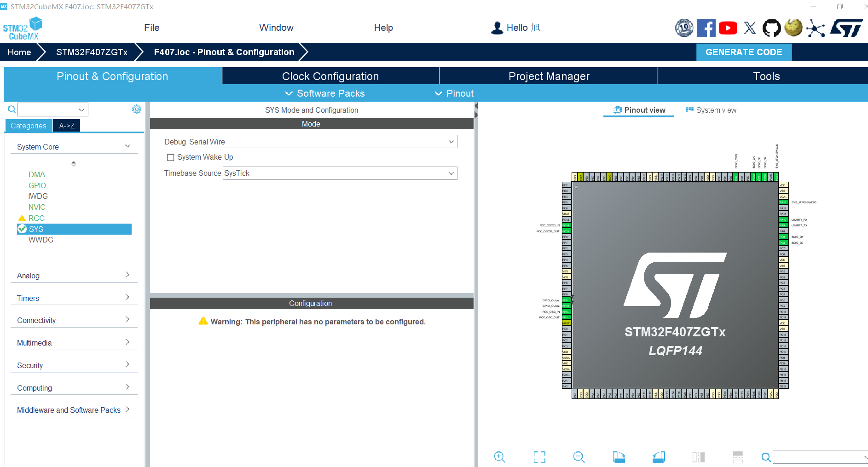Click the best-fit view icon
The image size is (868, 467).
[x=539, y=457]
